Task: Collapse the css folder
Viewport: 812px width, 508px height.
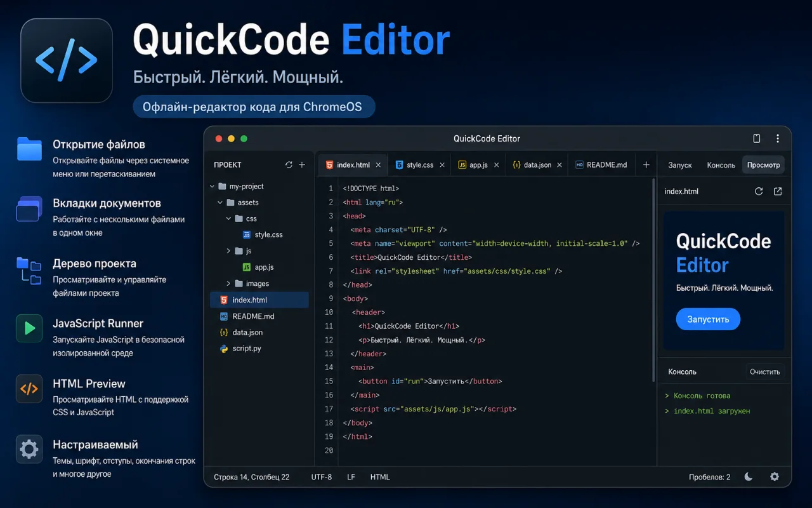Action: 228,218
